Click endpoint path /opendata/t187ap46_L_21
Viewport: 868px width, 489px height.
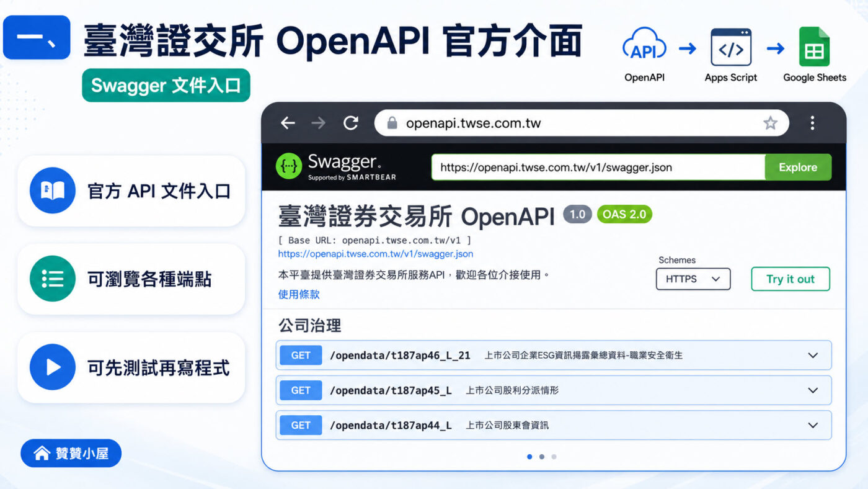400,356
